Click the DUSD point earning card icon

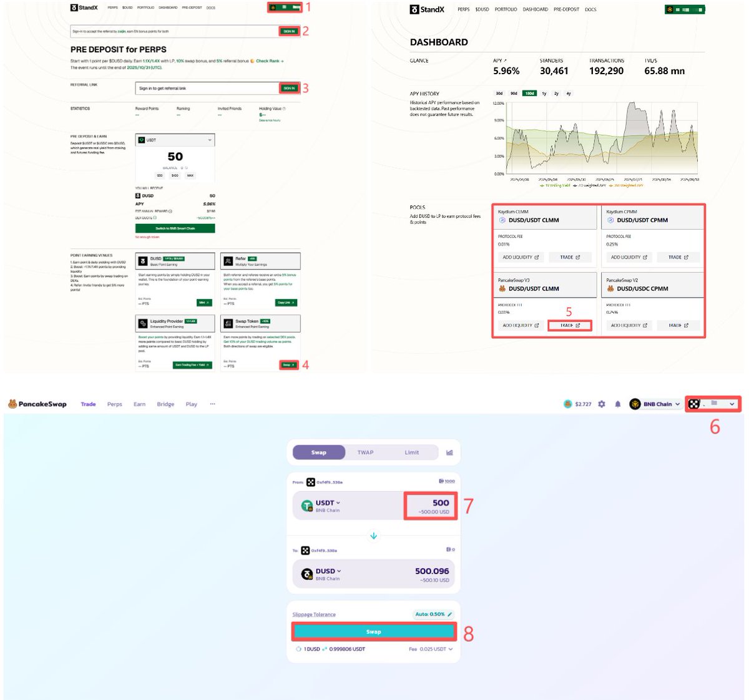(143, 261)
